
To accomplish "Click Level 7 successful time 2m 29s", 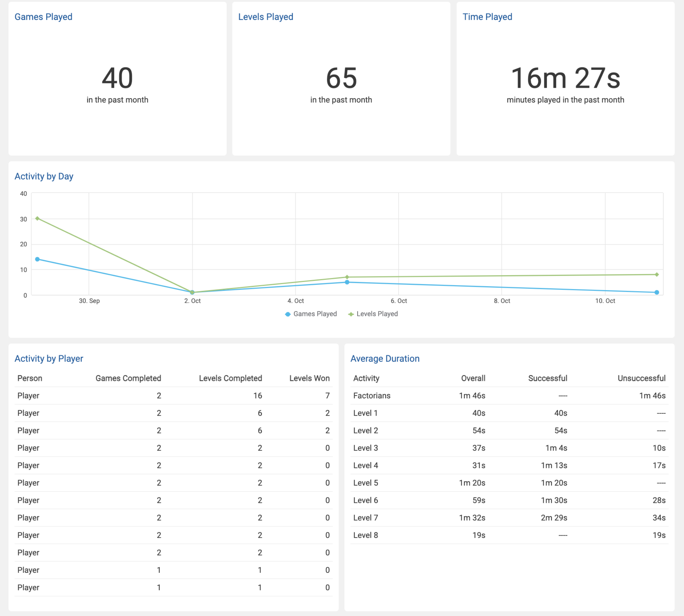I will 554,518.
